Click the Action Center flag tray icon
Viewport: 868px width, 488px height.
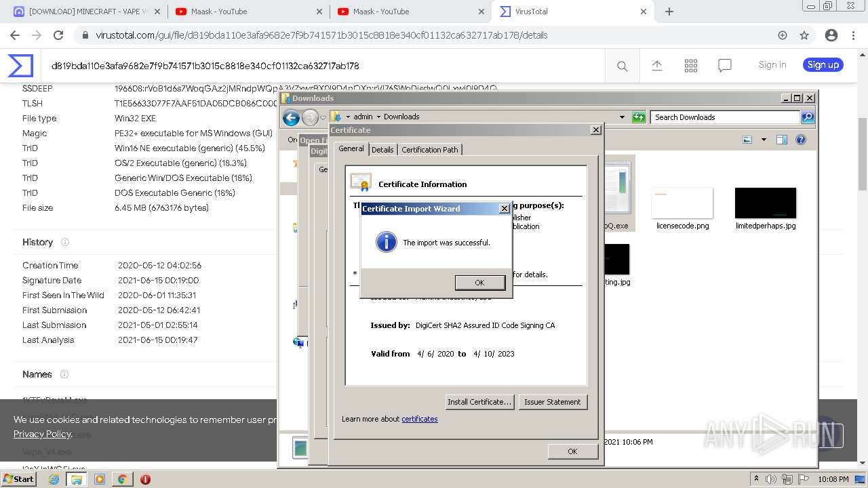click(803, 479)
